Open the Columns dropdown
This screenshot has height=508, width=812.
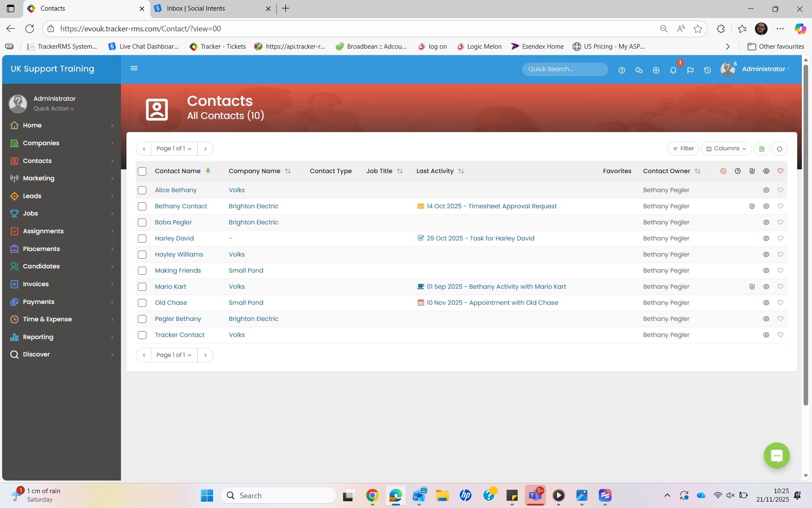726,149
